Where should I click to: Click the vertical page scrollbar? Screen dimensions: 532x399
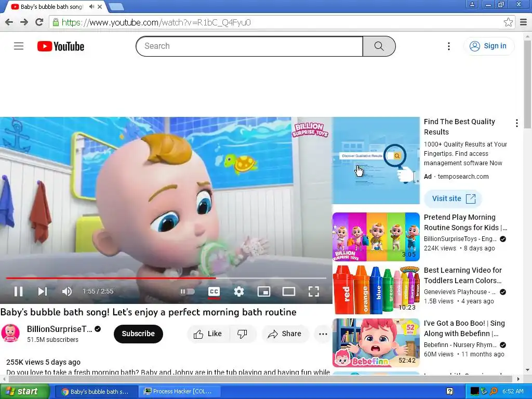tap(528, 85)
